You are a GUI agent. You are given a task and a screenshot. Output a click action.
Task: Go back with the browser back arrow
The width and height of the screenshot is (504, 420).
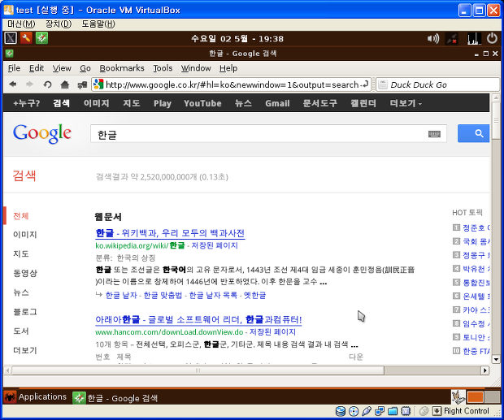point(13,84)
